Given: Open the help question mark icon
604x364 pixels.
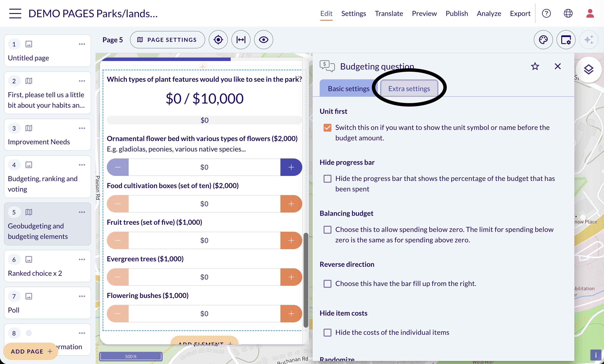Looking at the screenshot, I should point(546,13).
